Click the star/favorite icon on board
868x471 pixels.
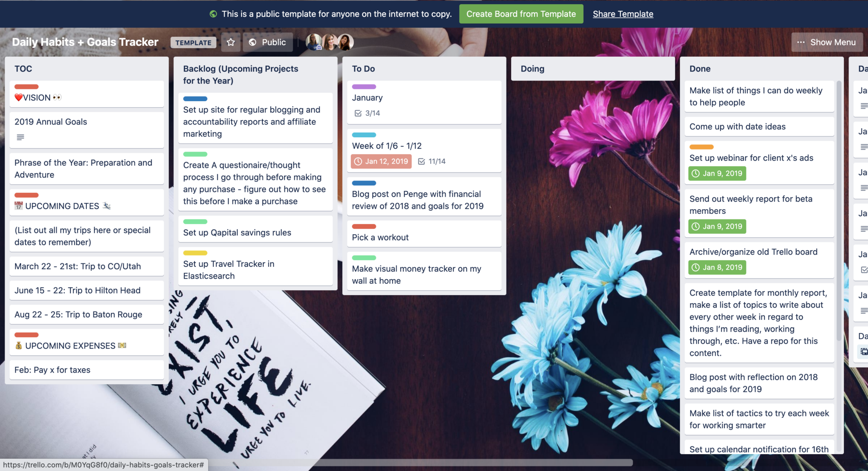[x=231, y=42]
